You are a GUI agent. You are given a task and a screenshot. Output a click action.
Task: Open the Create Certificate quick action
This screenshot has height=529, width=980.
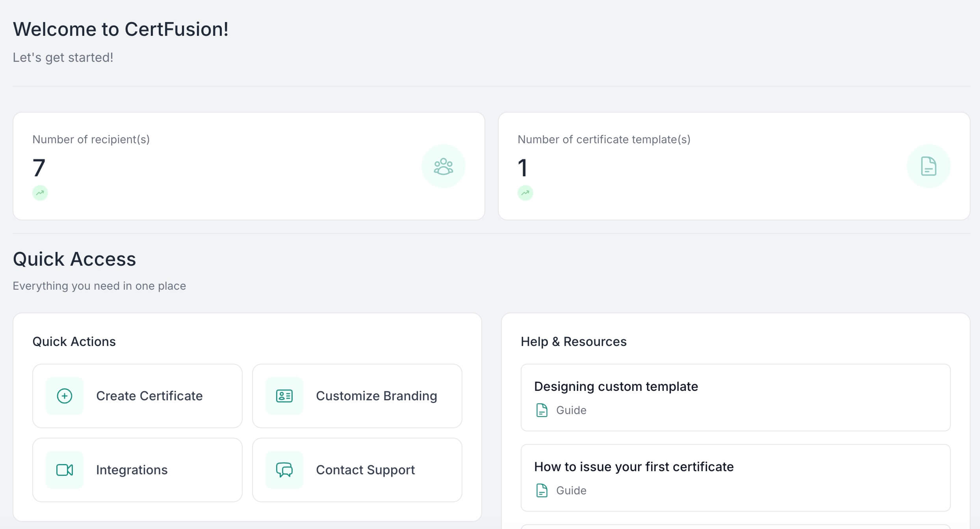pyautogui.click(x=149, y=396)
